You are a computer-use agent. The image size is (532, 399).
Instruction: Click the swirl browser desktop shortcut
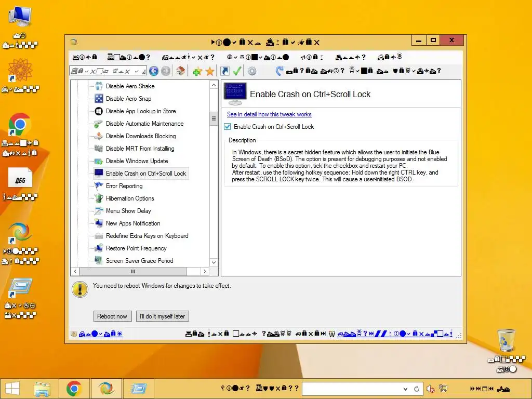(x=20, y=233)
